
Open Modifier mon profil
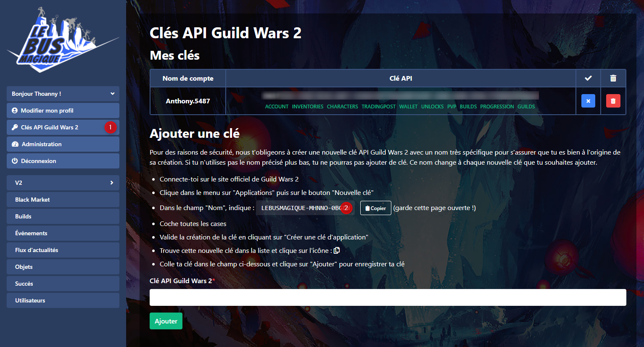tap(63, 110)
